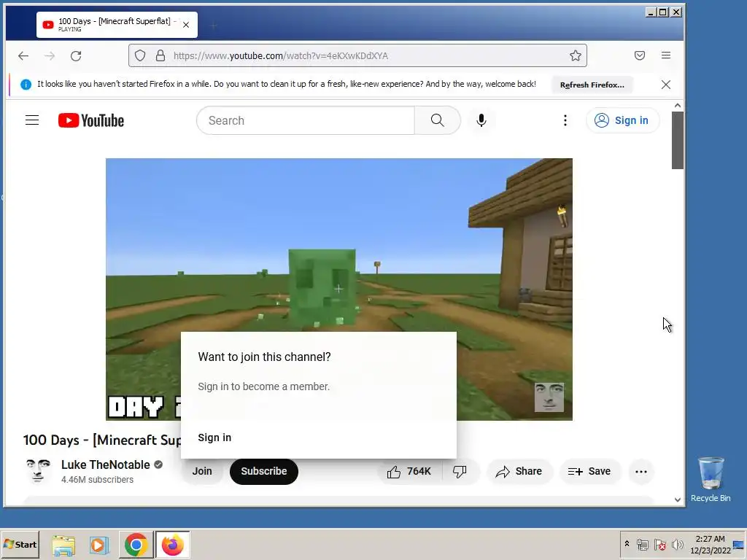
Task: Like the video with thumbs up 764K
Action: click(x=409, y=472)
